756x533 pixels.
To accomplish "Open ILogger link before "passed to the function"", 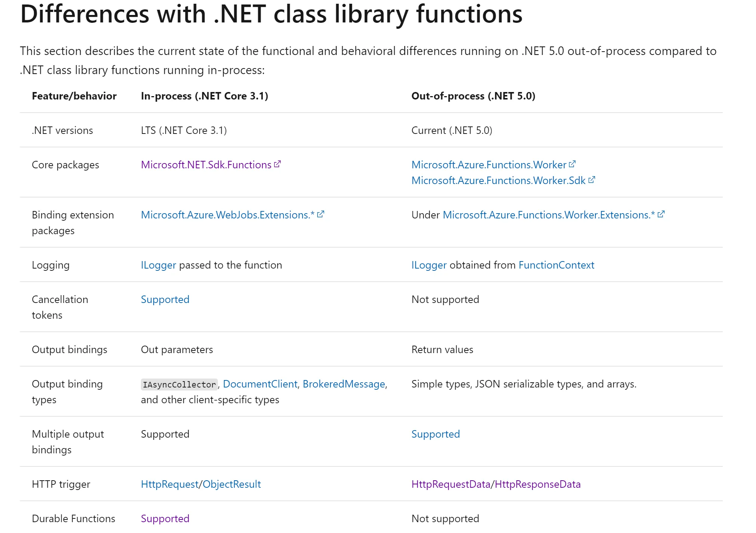I will click(x=158, y=265).
